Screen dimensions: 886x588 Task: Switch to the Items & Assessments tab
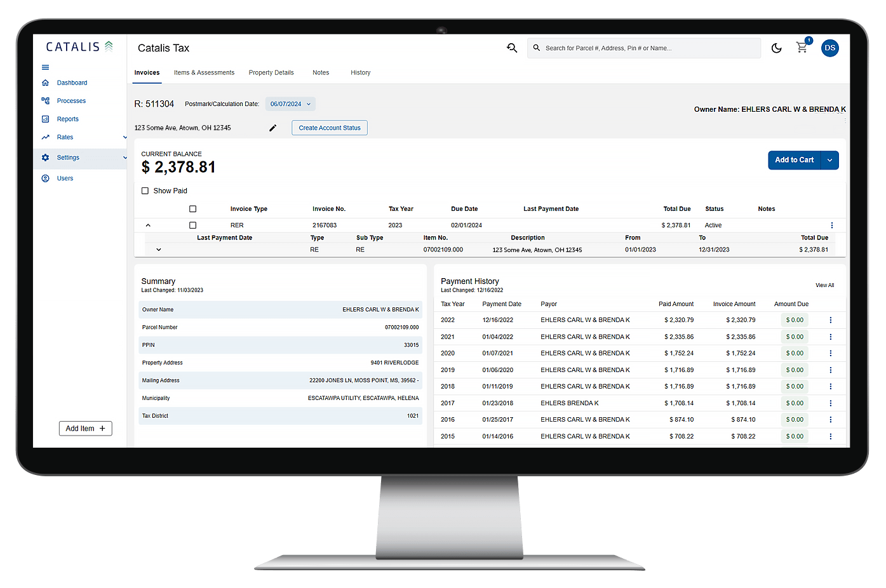tap(204, 72)
